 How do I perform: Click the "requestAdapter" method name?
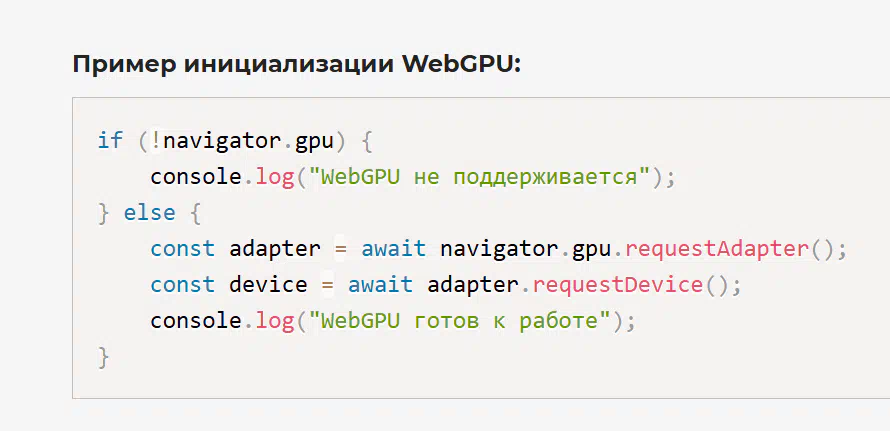coord(717,249)
